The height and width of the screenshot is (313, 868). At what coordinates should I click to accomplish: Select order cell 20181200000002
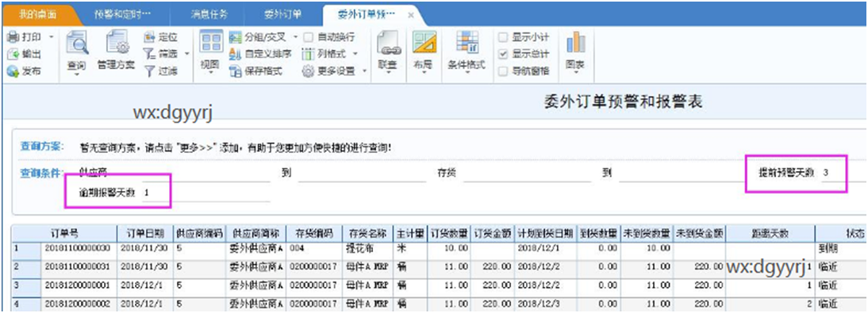[x=78, y=303]
